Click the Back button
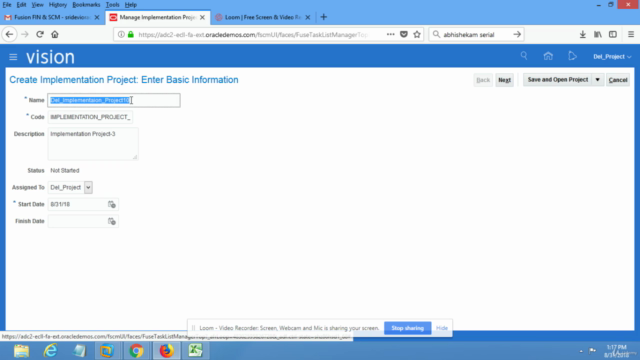640x360 pixels. [483, 80]
